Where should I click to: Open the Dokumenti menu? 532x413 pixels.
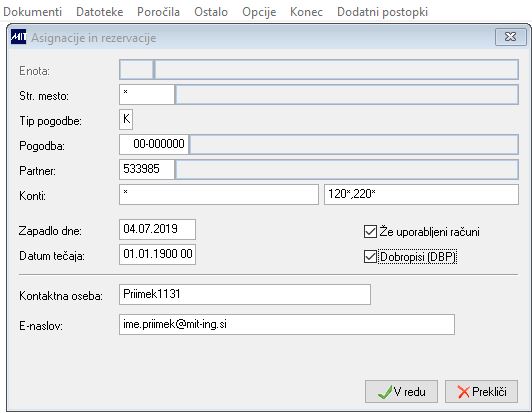coord(33,12)
